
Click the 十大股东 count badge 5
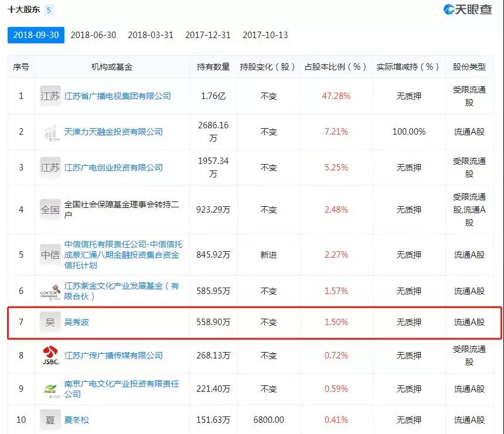point(49,11)
